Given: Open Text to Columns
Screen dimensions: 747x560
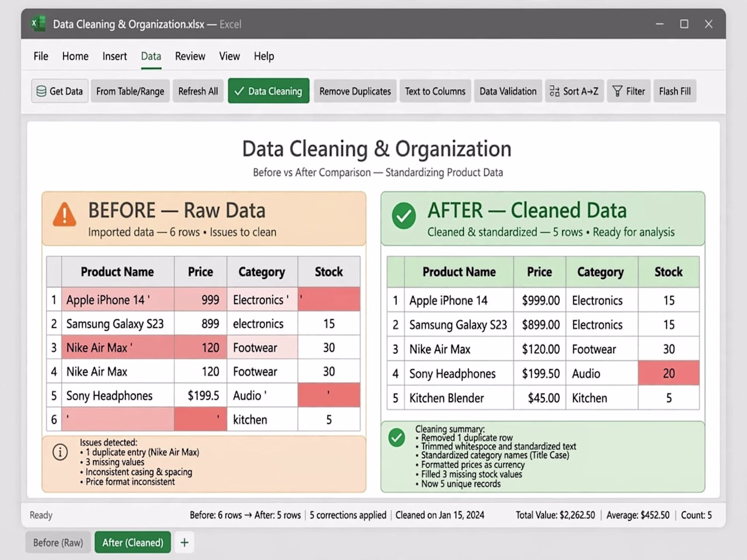Looking at the screenshot, I should pos(435,91).
